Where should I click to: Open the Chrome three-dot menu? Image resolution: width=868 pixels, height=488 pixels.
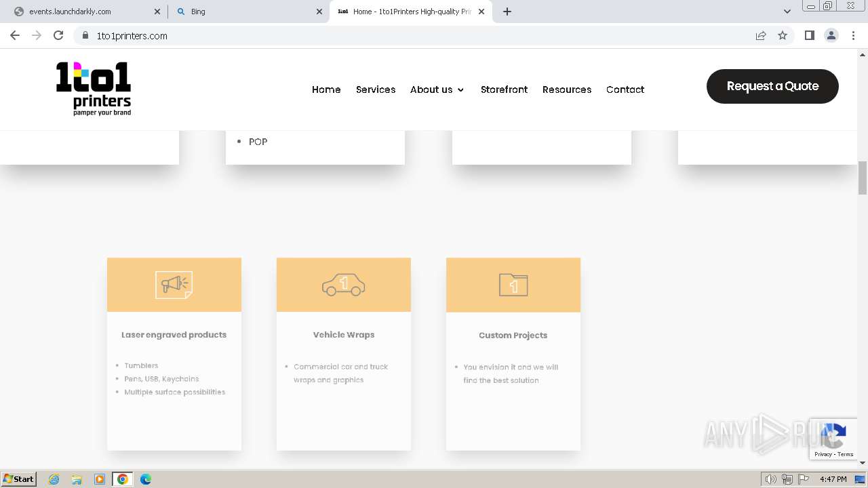[x=853, y=35]
